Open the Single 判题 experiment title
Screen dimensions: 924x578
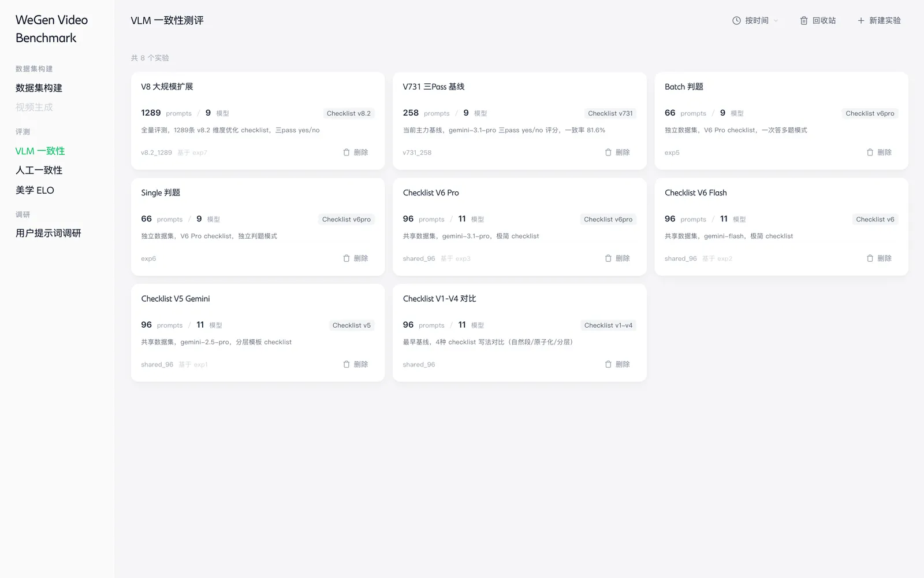[161, 192]
